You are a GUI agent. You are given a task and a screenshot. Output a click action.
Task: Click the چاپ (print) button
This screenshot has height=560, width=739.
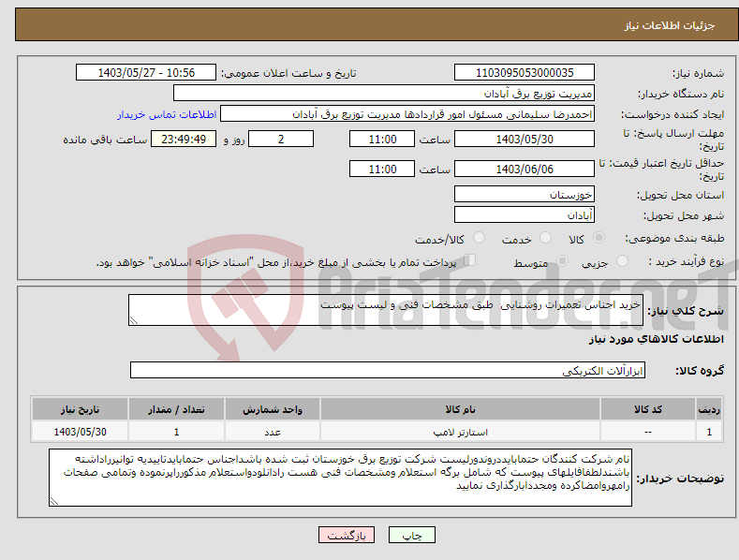(x=412, y=535)
